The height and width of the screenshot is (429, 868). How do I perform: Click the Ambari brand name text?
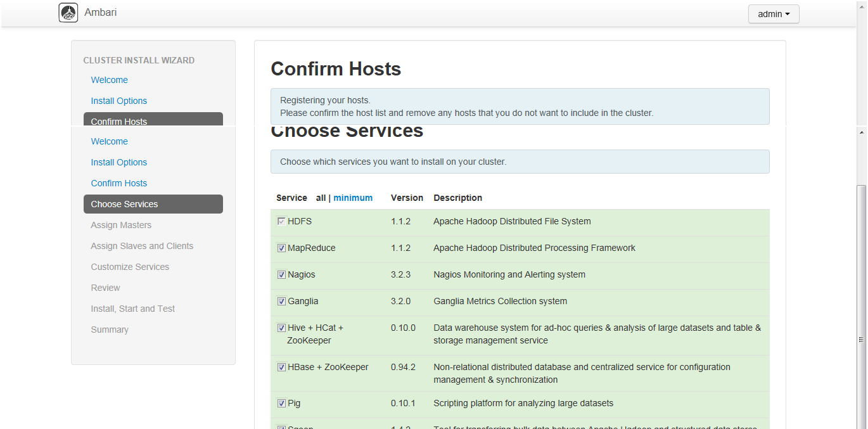100,13
